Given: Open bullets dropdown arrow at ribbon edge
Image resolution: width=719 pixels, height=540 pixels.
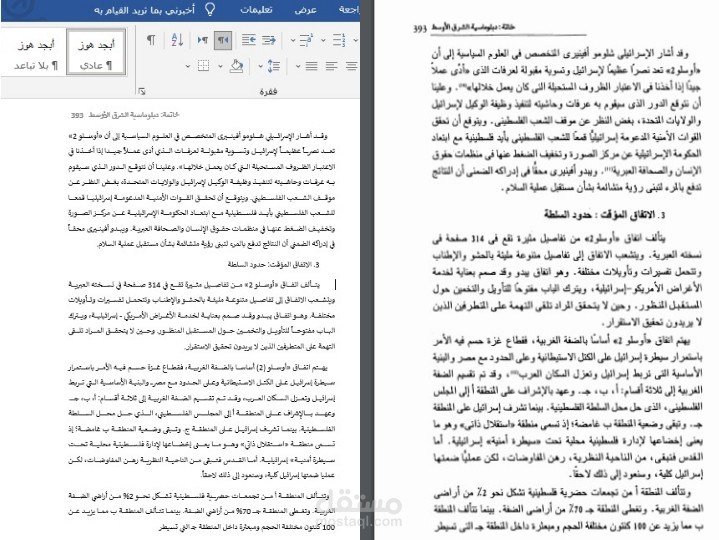Looking at the screenshot, I should [x=355, y=41].
